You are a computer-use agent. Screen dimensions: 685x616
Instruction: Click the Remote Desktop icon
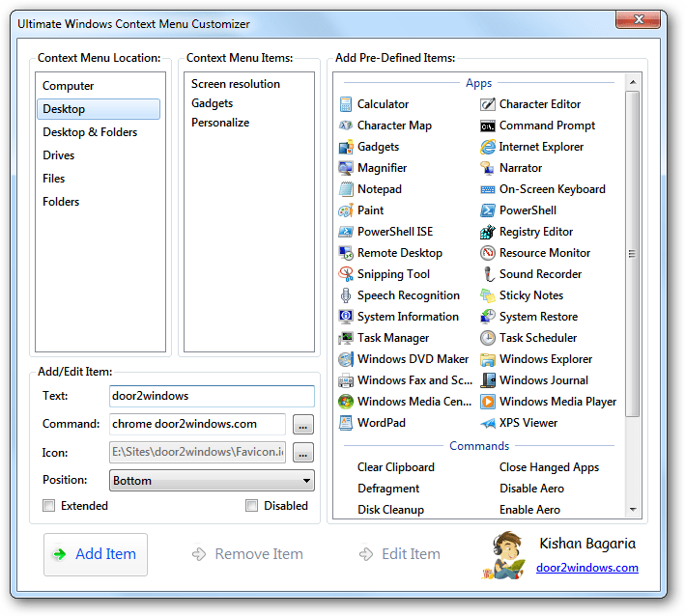(x=346, y=253)
